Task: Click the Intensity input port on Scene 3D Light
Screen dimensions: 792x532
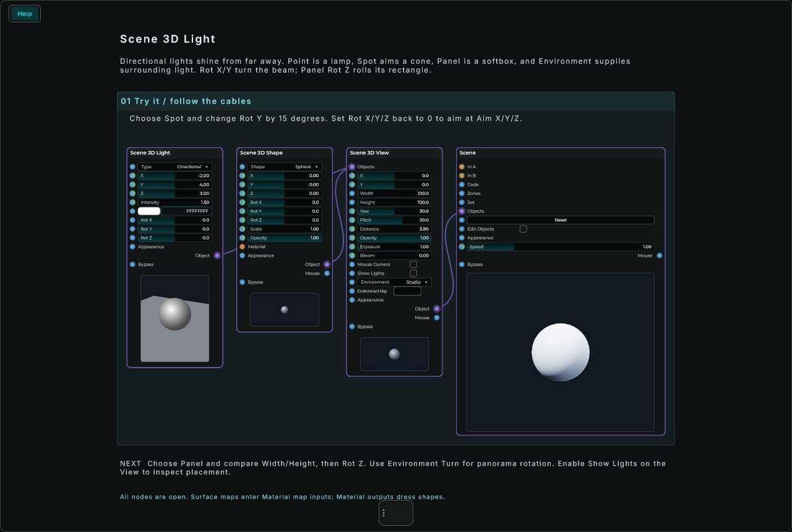Action: [132, 202]
